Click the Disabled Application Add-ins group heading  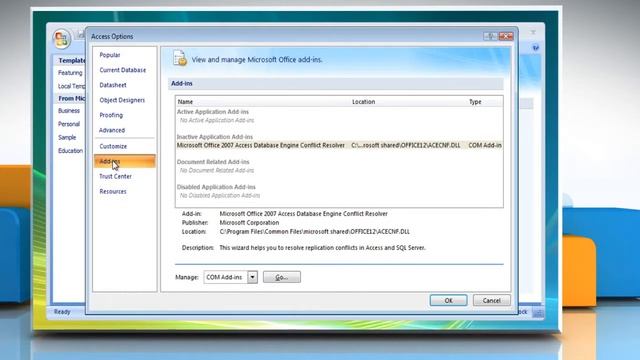click(x=216, y=187)
